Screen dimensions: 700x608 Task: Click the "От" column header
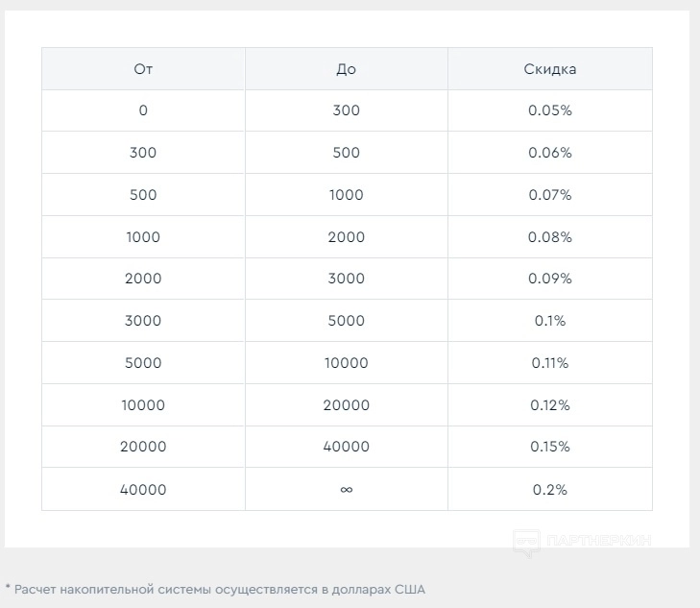[143, 69]
